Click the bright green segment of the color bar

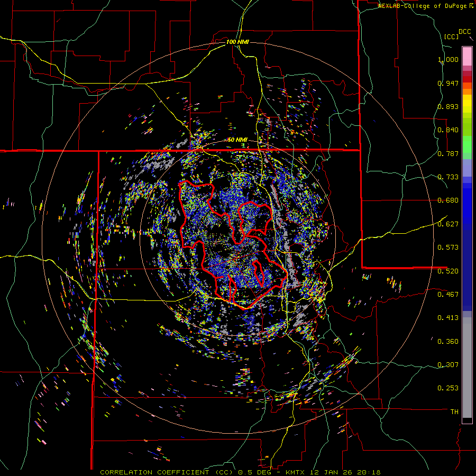coord(467,144)
